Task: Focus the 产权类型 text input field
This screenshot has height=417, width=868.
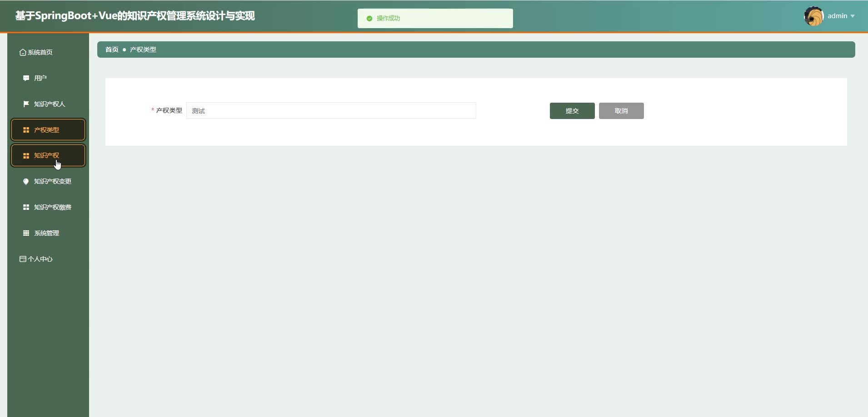Action: click(x=331, y=110)
